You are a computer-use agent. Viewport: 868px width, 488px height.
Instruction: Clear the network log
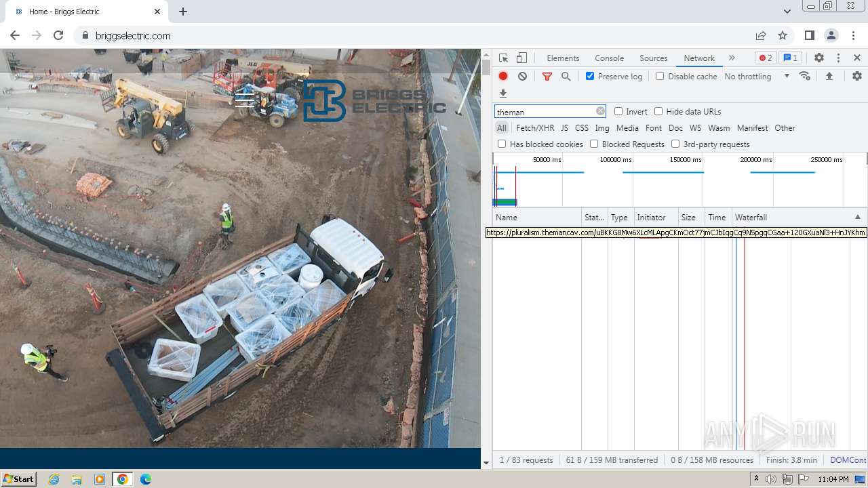pos(522,76)
